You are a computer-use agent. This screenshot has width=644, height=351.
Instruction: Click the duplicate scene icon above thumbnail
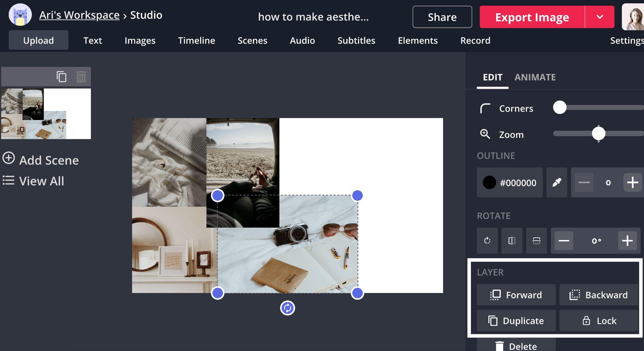(61, 77)
